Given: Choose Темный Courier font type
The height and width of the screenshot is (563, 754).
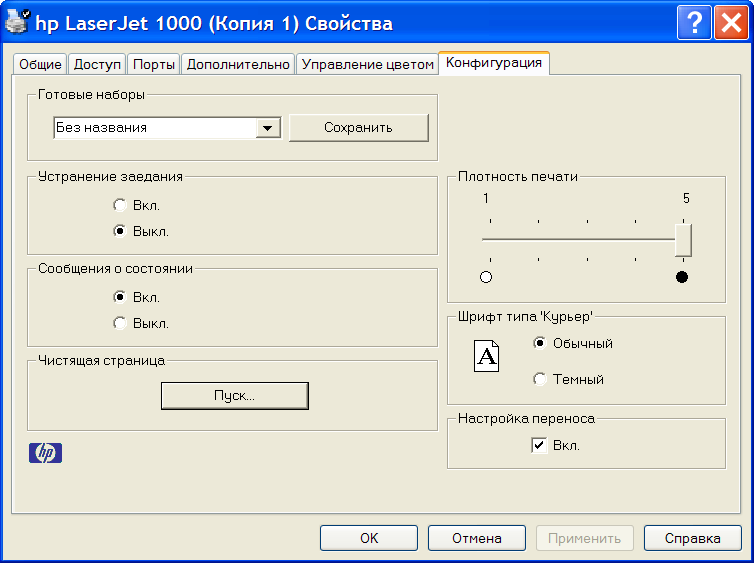Looking at the screenshot, I should point(540,379).
